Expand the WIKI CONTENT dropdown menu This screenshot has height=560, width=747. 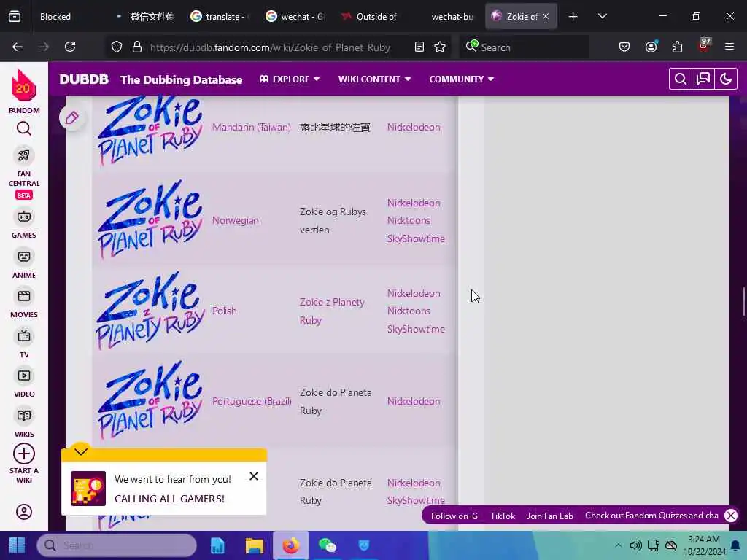[x=374, y=79]
